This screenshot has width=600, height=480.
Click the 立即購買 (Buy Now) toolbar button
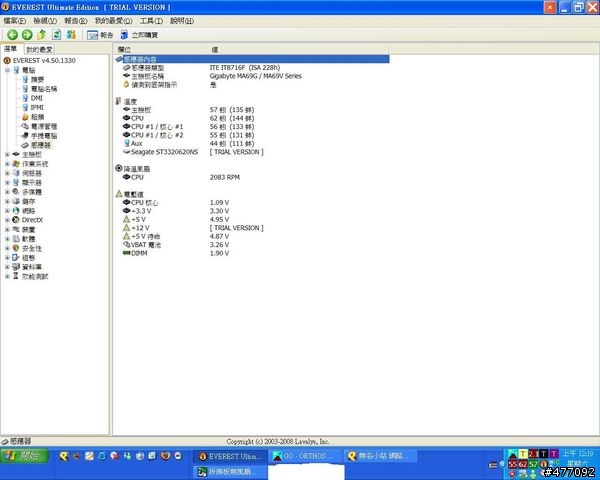coord(139,35)
